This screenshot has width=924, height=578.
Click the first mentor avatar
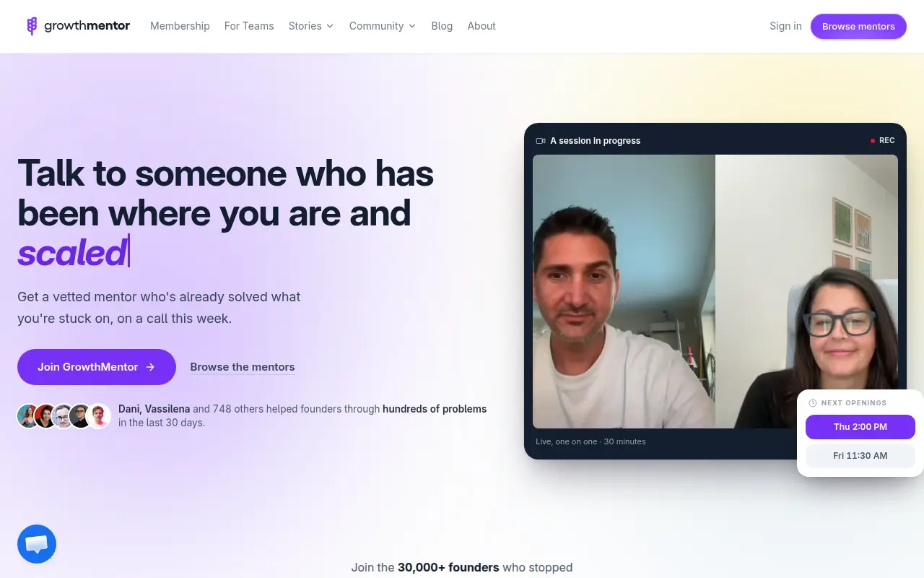tap(28, 416)
